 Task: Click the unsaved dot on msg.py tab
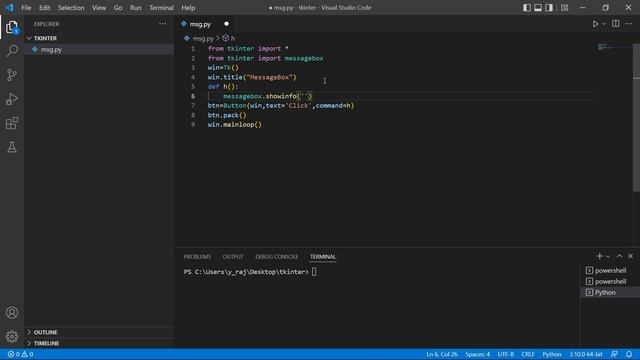227,24
